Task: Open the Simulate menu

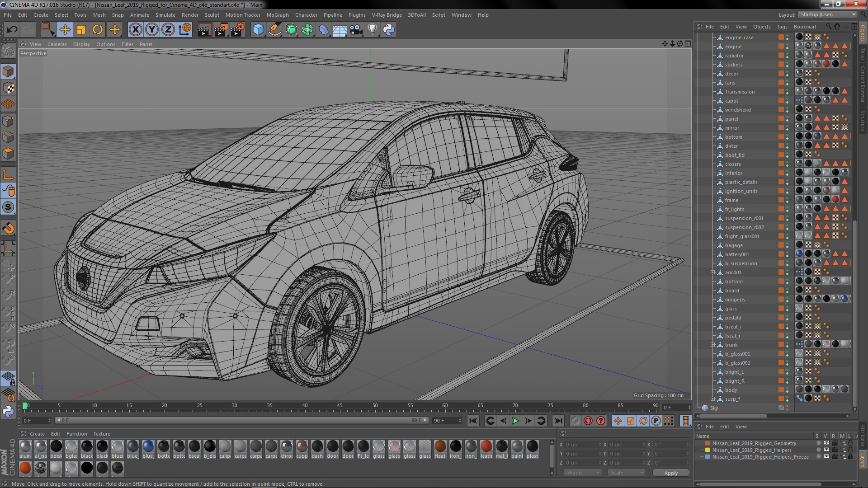Action: pyautogui.click(x=165, y=15)
